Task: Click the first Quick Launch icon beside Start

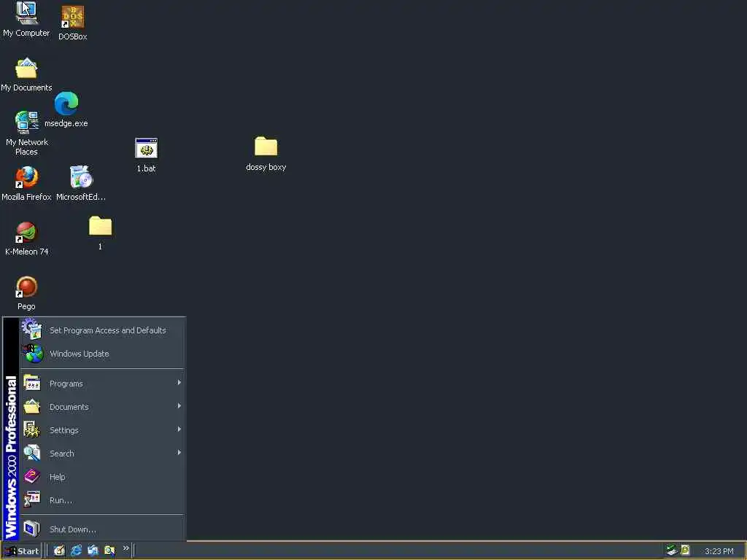Action: tap(59, 551)
